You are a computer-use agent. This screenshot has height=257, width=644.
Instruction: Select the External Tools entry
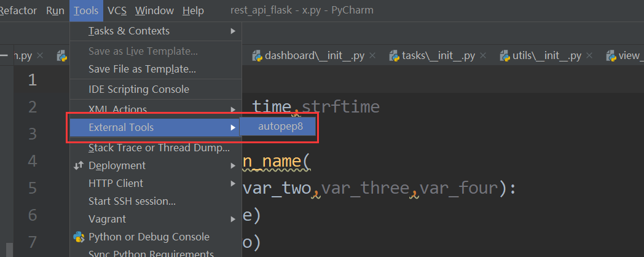pos(155,127)
